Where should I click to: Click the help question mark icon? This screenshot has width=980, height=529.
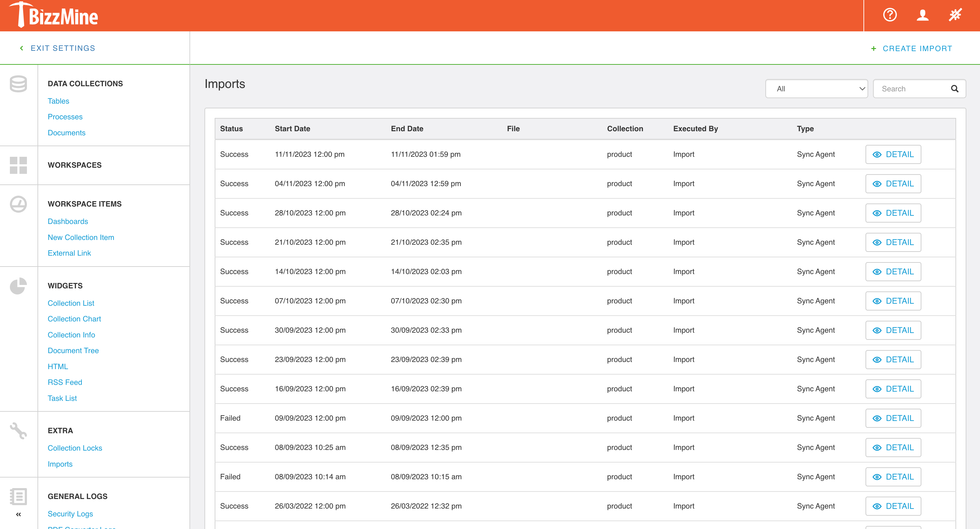tap(889, 15)
